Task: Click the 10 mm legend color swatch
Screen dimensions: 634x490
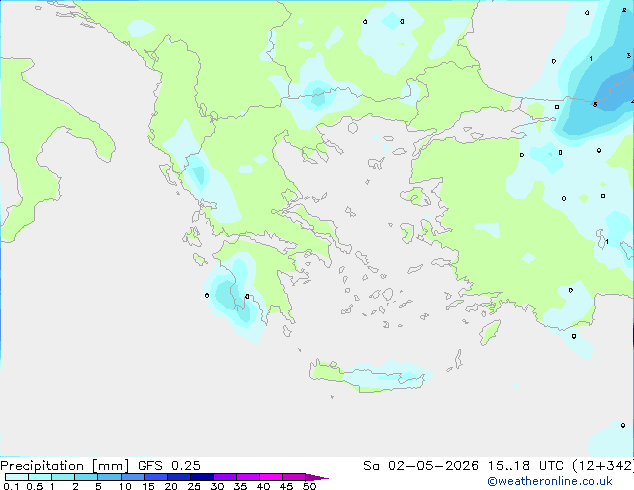Action: tap(132, 477)
